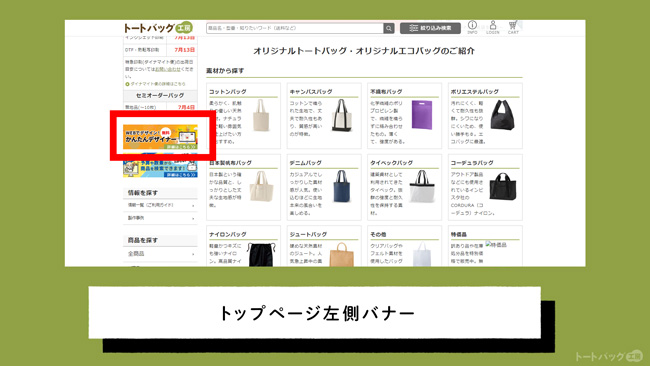650x366 pixels.
Task: Click the デニムバッグ category title
Action: [x=306, y=163]
